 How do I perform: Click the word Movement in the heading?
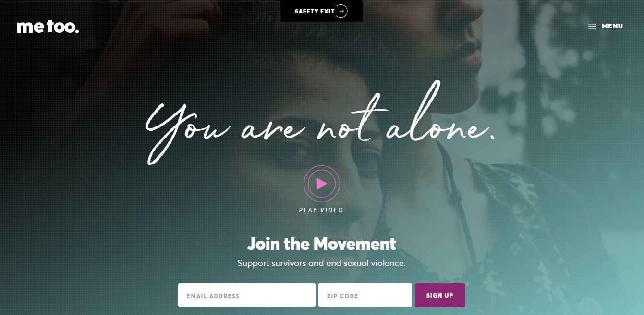tap(355, 244)
